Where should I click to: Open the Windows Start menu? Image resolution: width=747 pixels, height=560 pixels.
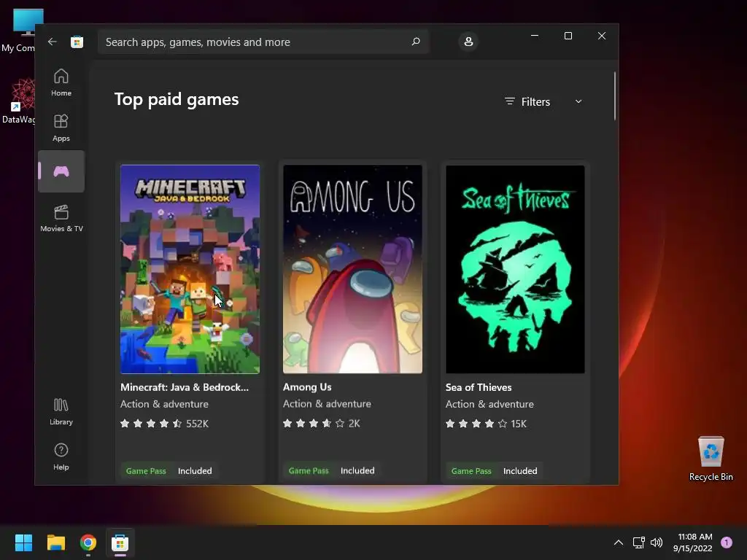23,542
